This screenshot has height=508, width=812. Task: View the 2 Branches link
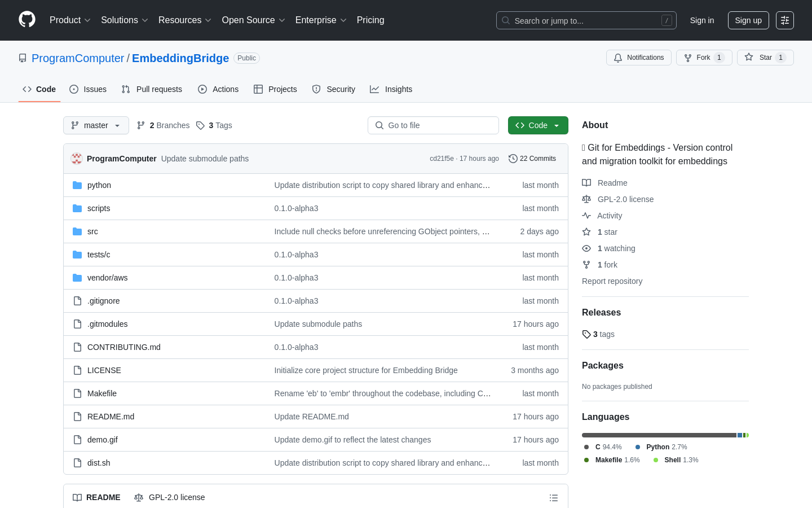click(164, 125)
